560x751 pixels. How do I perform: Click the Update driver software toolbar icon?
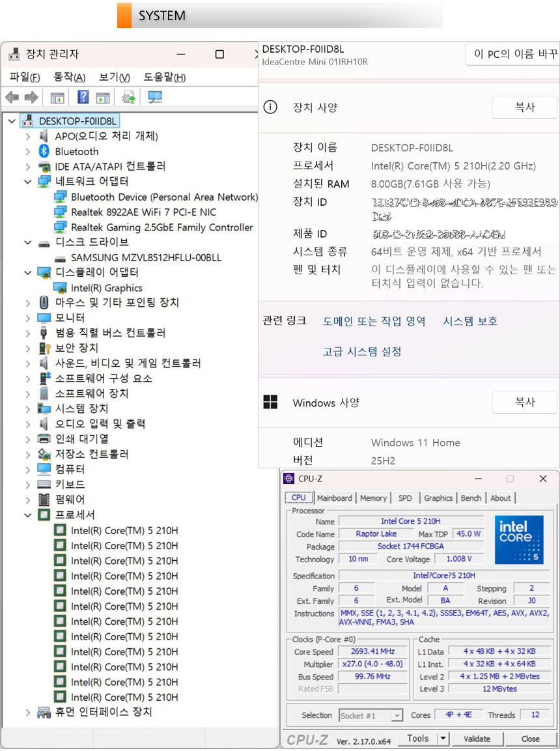point(129,98)
